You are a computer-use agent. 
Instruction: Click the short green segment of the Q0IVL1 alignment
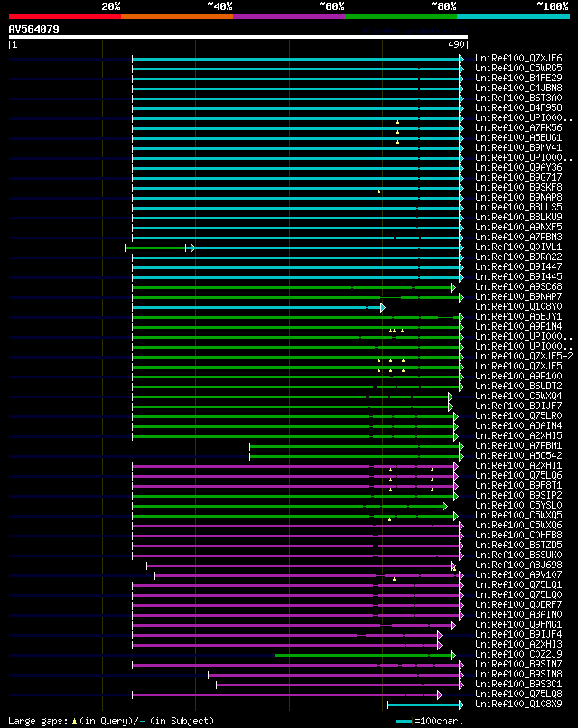click(155, 247)
